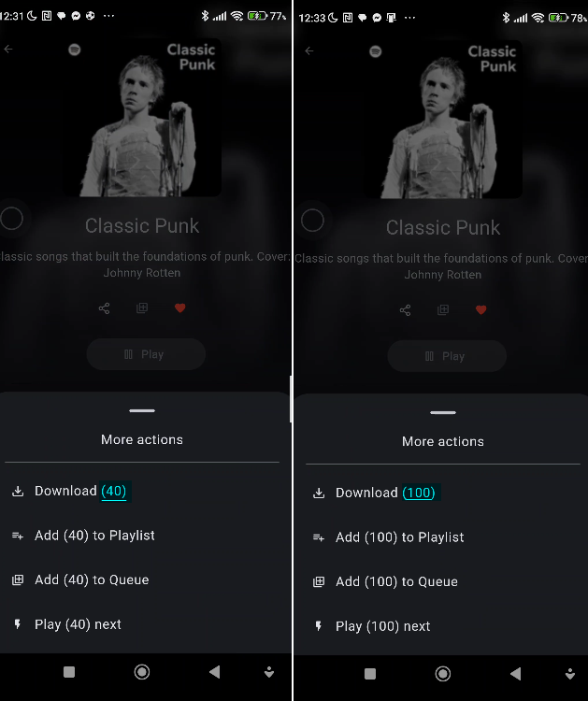Screen dimensions: 588x701
Task: Tap back arrow in right phone screen
Action: 309,51
